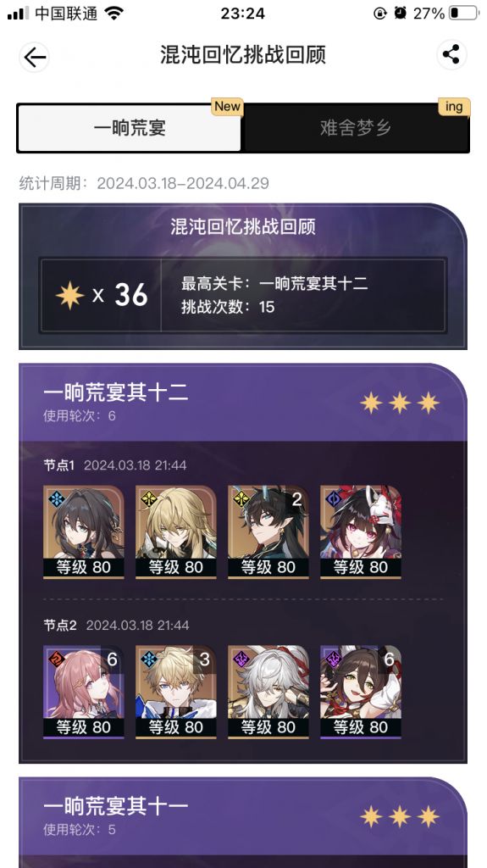487x868 pixels.
Task: Open the fox-mask character portrait in 节点1
Action: (361, 532)
